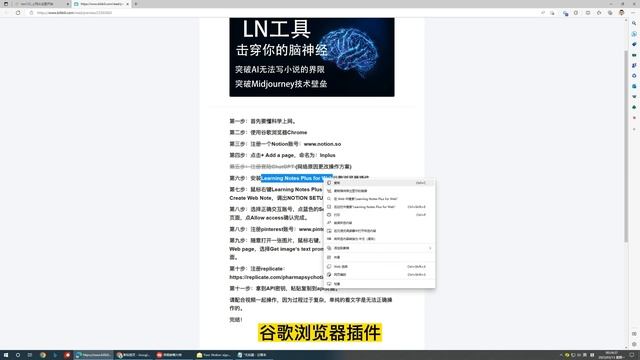Select read aloud selection menu entry
Image resolution: width=640 pixels, height=360 pixels.
point(380,223)
